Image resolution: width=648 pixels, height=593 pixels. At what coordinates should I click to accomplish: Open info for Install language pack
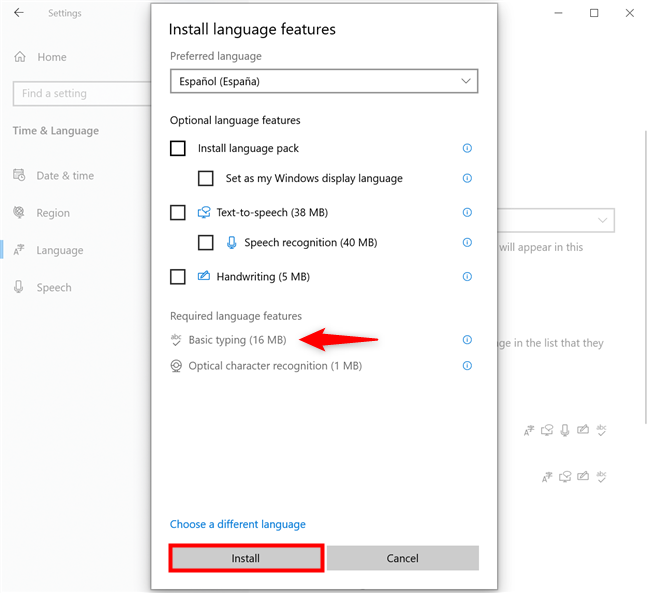tap(467, 148)
